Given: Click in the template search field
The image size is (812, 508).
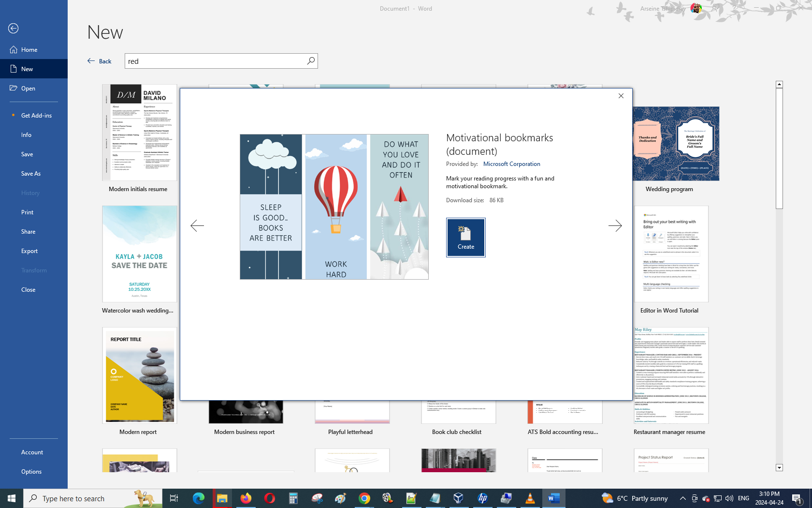Looking at the screenshot, I should pyautogui.click(x=215, y=61).
